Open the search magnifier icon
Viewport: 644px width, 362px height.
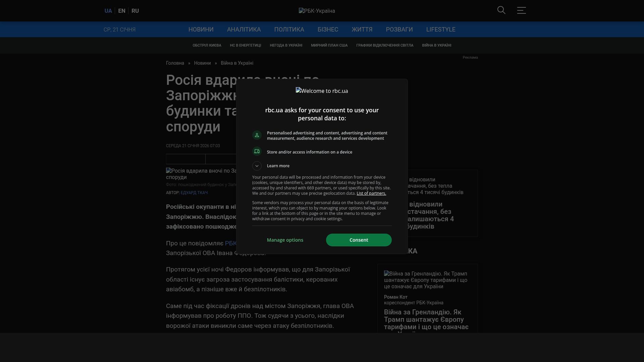coord(501,10)
